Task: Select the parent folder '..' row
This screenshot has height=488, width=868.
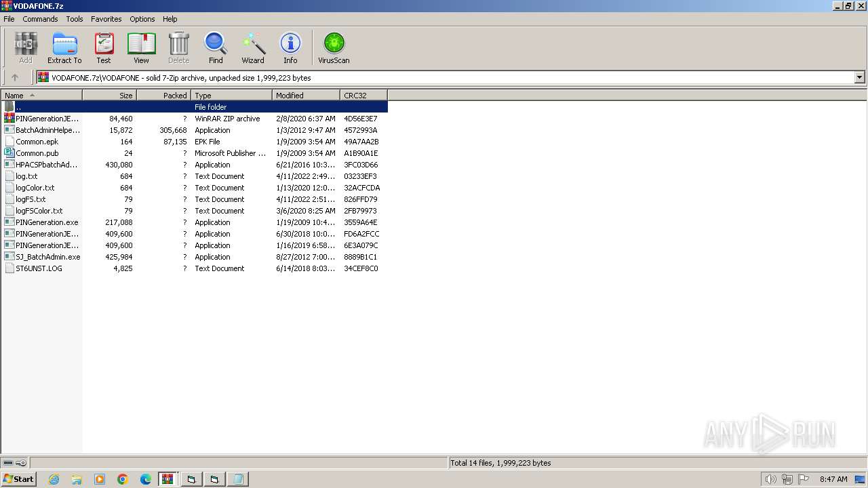Action: tap(195, 107)
